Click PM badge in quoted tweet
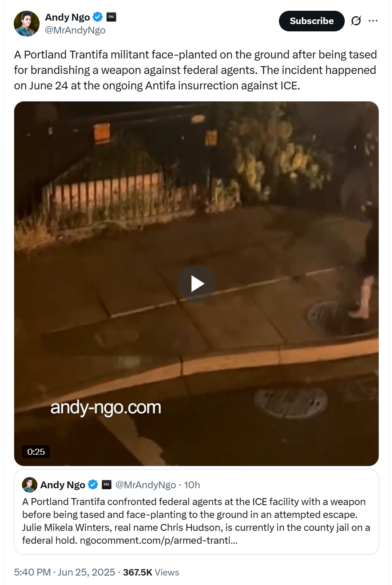This screenshot has width=392, height=585. click(107, 485)
